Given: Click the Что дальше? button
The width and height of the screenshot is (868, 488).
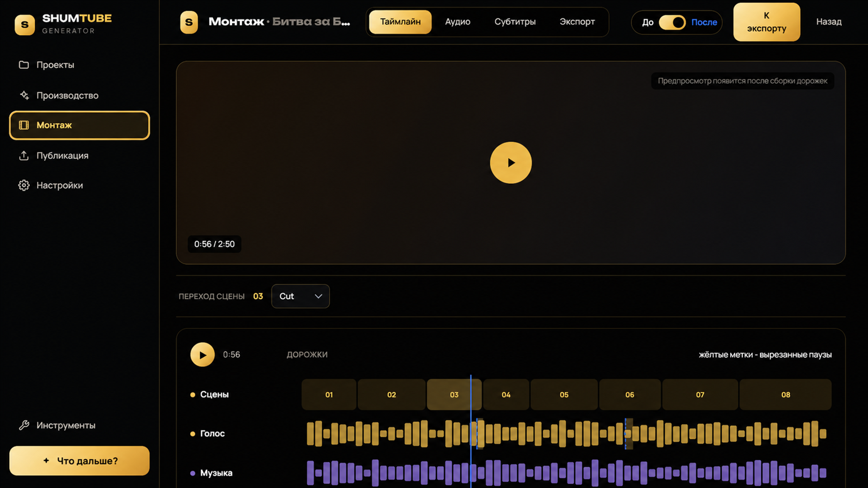Looking at the screenshot, I should [79, 460].
